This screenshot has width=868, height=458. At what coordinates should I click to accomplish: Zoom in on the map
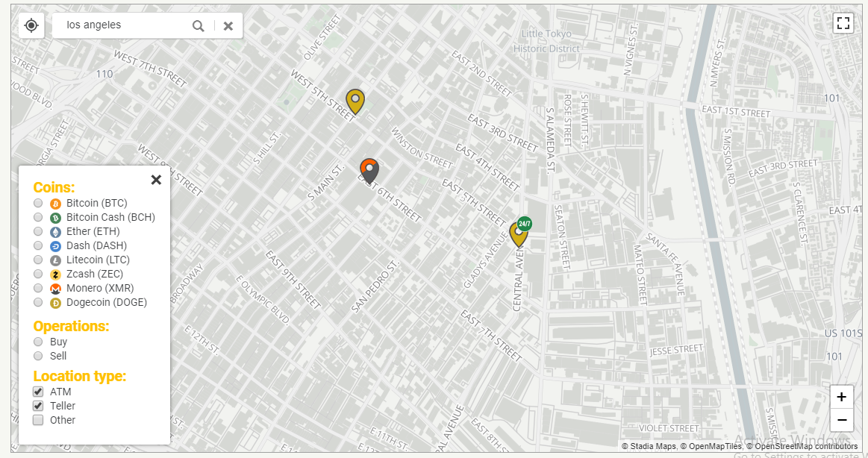(x=841, y=397)
